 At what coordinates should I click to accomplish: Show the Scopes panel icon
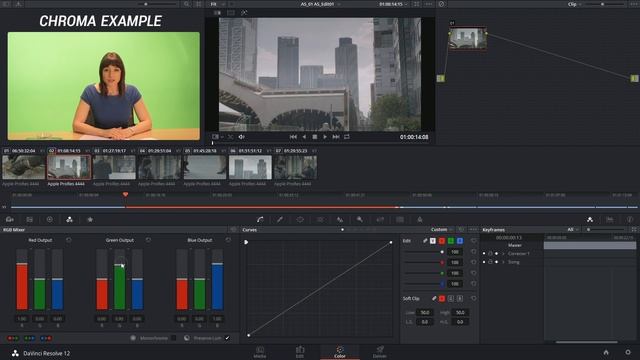(x=610, y=220)
